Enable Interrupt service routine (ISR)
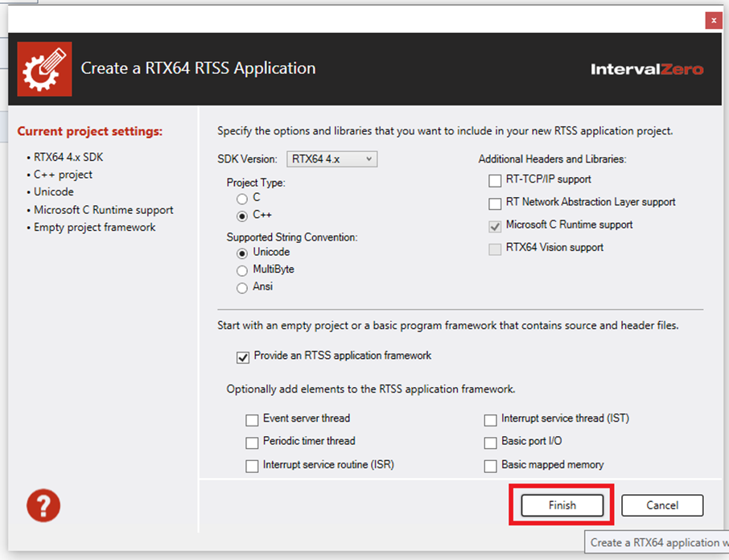 coord(253,466)
